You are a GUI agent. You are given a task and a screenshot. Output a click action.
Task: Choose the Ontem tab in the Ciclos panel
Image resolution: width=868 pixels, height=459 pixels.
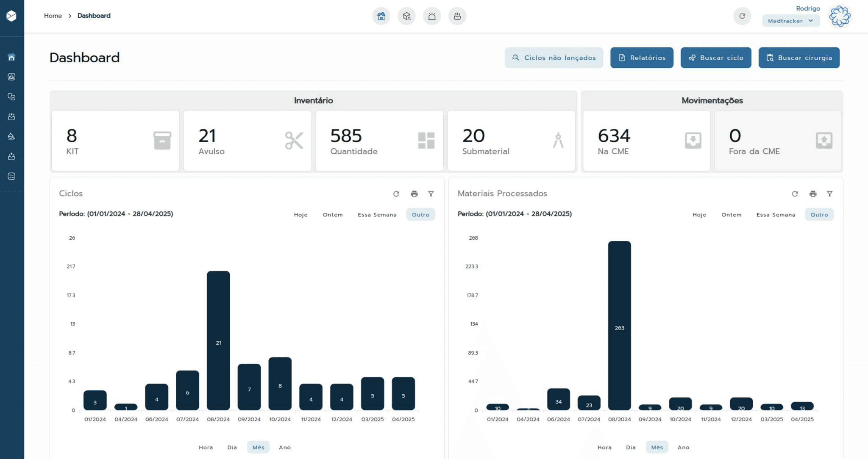[x=333, y=214]
